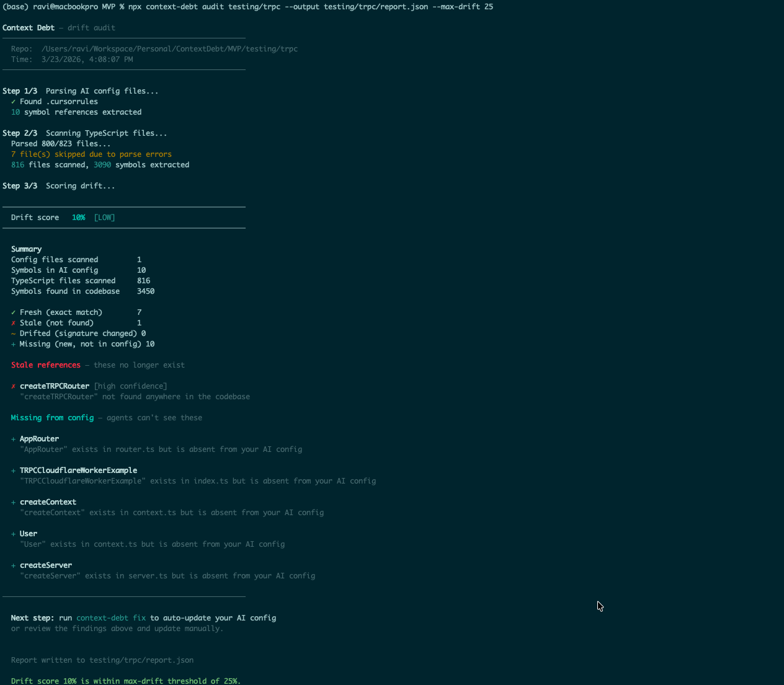Viewport: 784px width, 685px height.
Task: Expand the Stale references section header
Action: 45,365
